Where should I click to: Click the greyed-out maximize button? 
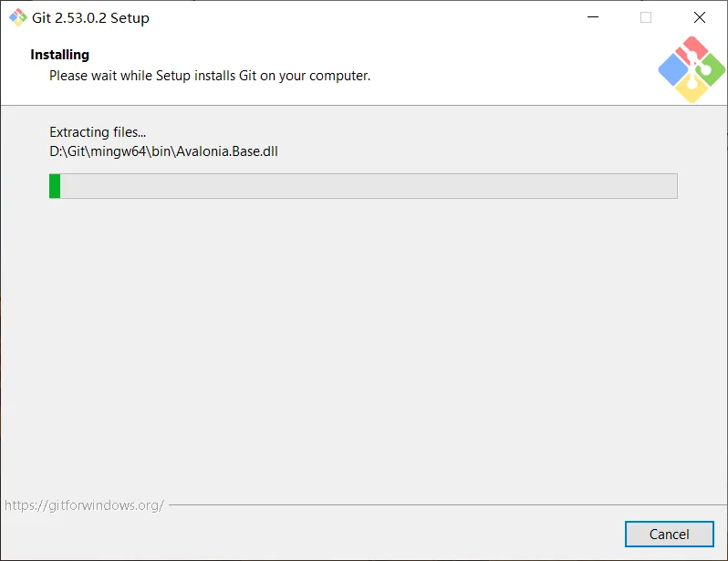(x=646, y=17)
